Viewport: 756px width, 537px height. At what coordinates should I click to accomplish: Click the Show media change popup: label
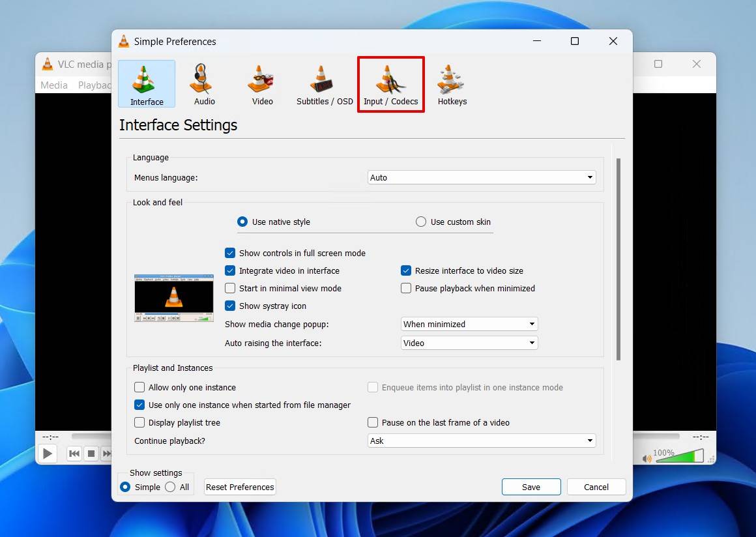(x=277, y=325)
